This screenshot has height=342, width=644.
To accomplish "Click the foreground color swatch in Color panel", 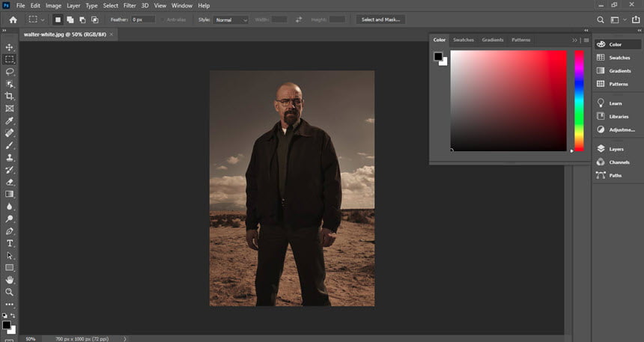I will [x=438, y=57].
